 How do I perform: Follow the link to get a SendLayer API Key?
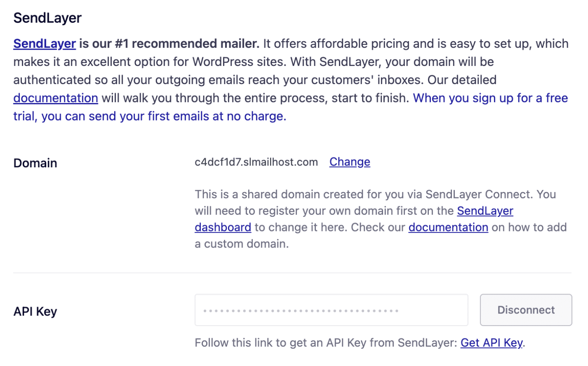click(491, 342)
